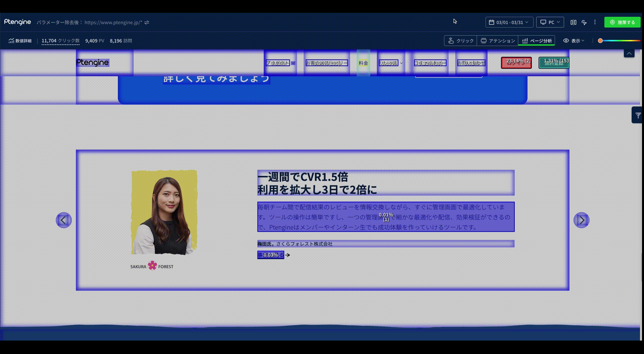Open the filter panel funnel icon
The image size is (644, 354).
pyautogui.click(x=638, y=115)
